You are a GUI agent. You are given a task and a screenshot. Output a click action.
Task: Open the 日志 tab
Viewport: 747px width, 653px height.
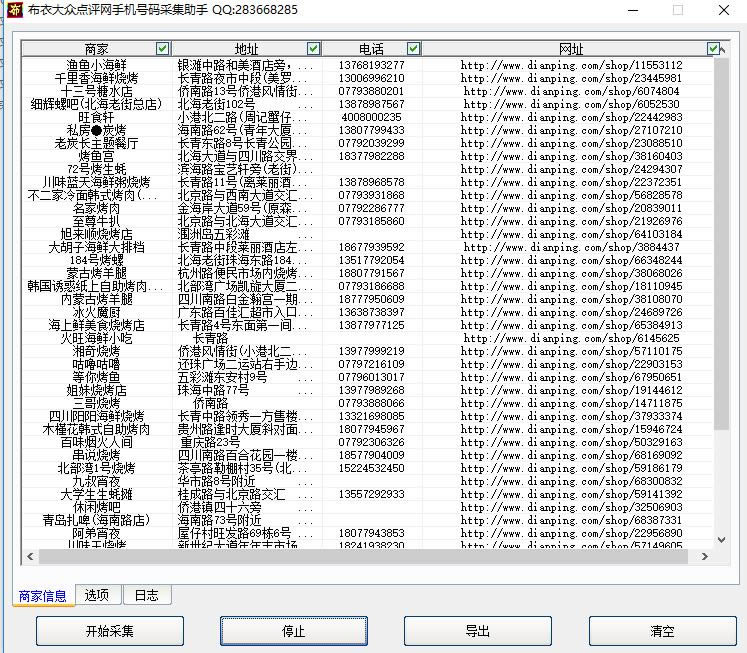pos(146,595)
